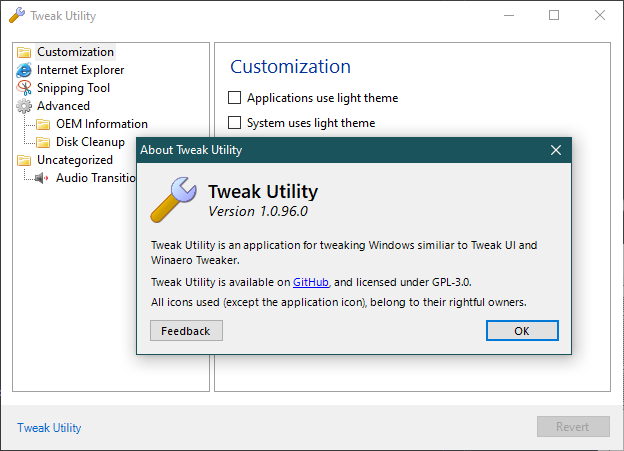
Task: Click the Tweak Utility link at bottom
Action: pos(49,428)
